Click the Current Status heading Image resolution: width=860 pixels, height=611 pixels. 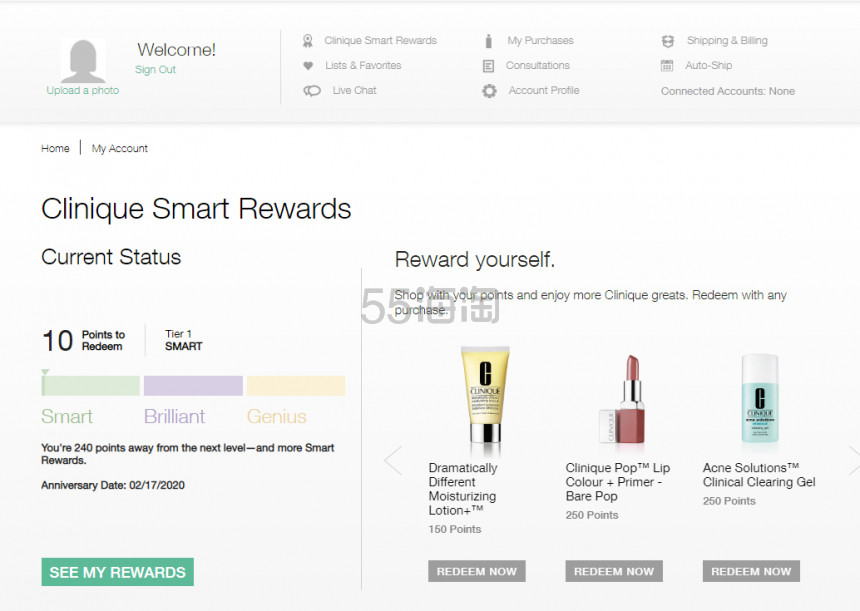click(111, 257)
